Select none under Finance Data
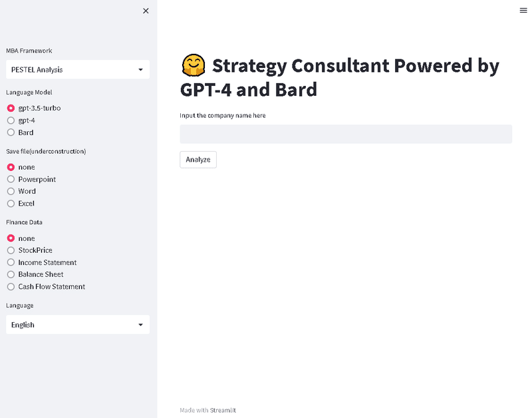This screenshot has width=532, height=418. (21, 238)
